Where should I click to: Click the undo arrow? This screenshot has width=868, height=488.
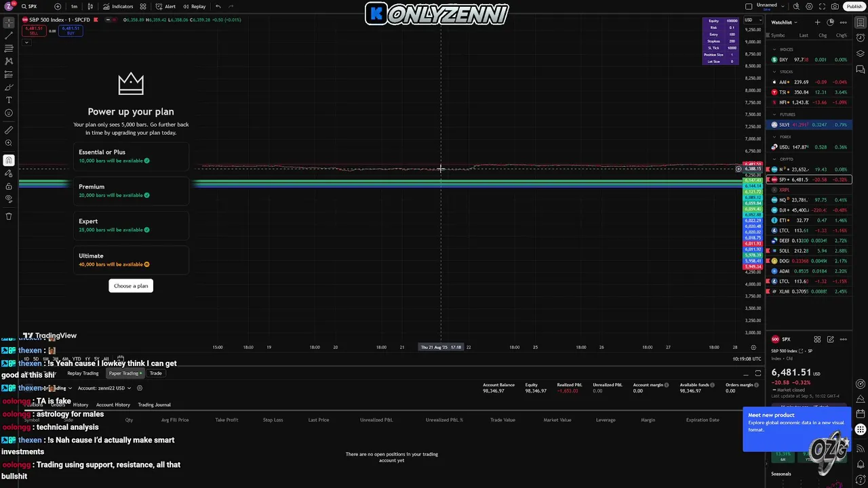(x=218, y=6)
